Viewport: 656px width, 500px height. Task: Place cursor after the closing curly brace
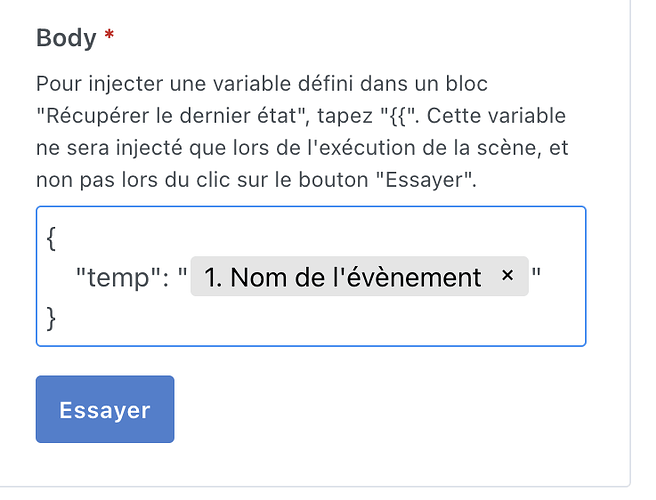coord(56,316)
